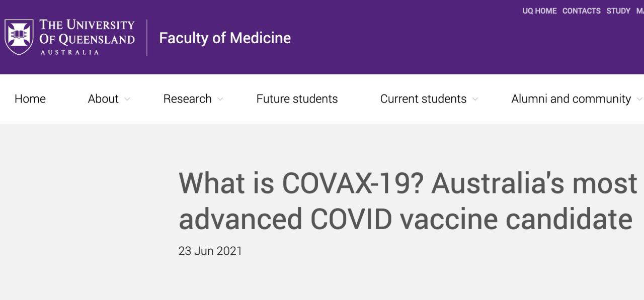The height and width of the screenshot is (300, 644).
Task: Open the CONTACTS link in top bar
Action: (582, 11)
